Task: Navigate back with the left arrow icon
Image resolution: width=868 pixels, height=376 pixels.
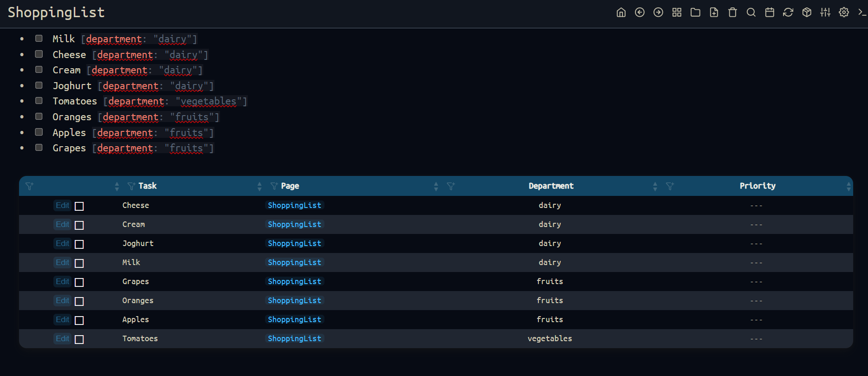Action: tap(640, 13)
